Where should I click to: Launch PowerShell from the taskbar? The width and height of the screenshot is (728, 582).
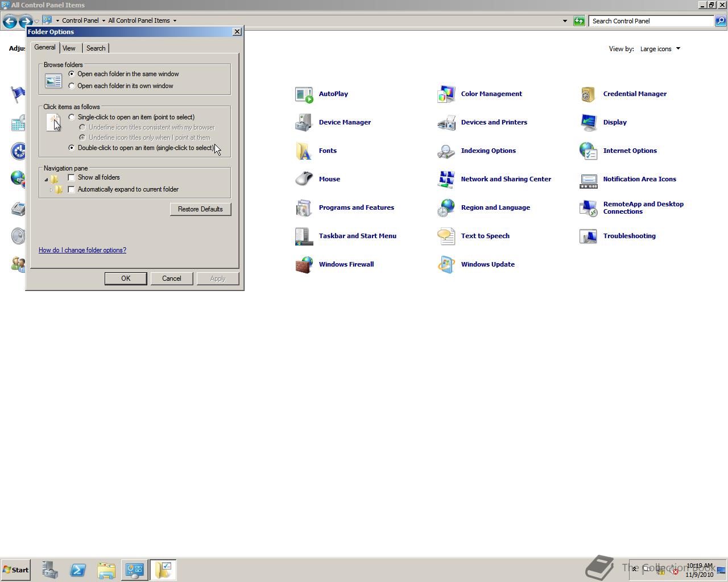coord(78,570)
